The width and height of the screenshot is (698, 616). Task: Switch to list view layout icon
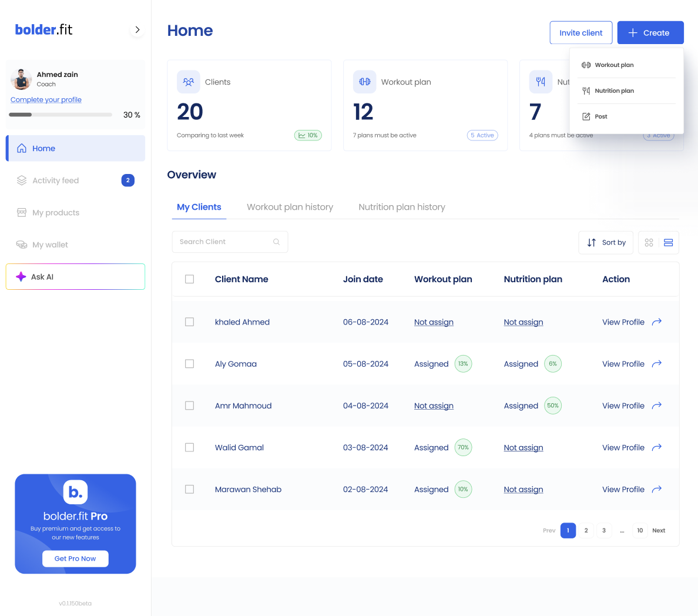[x=668, y=243]
